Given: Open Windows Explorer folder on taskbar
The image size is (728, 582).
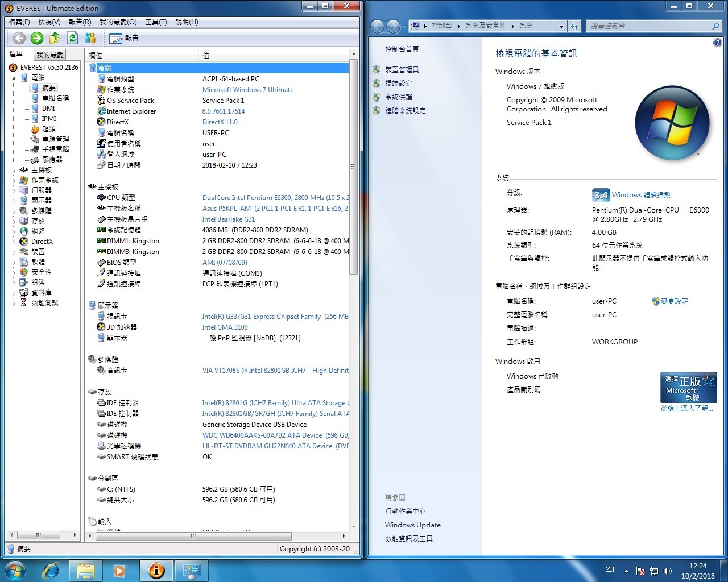Looking at the screenshot, I should [85, 571].
